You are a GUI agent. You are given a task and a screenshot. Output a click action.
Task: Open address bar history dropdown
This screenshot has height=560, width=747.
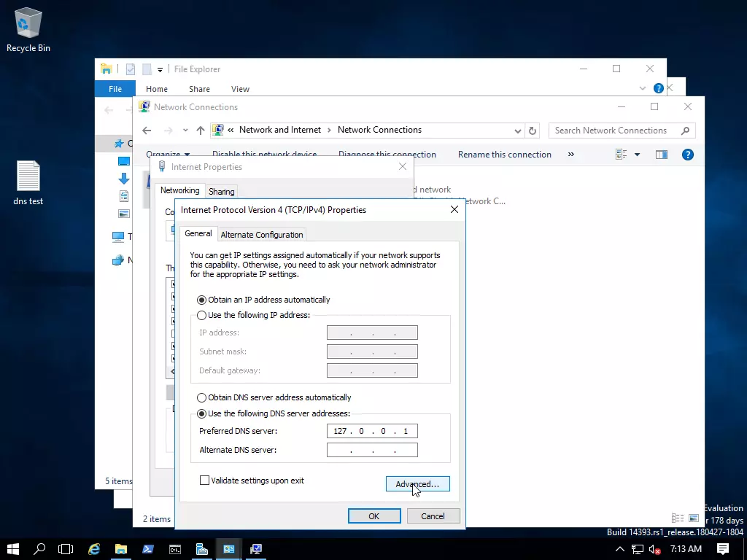(x=518, y=131)
